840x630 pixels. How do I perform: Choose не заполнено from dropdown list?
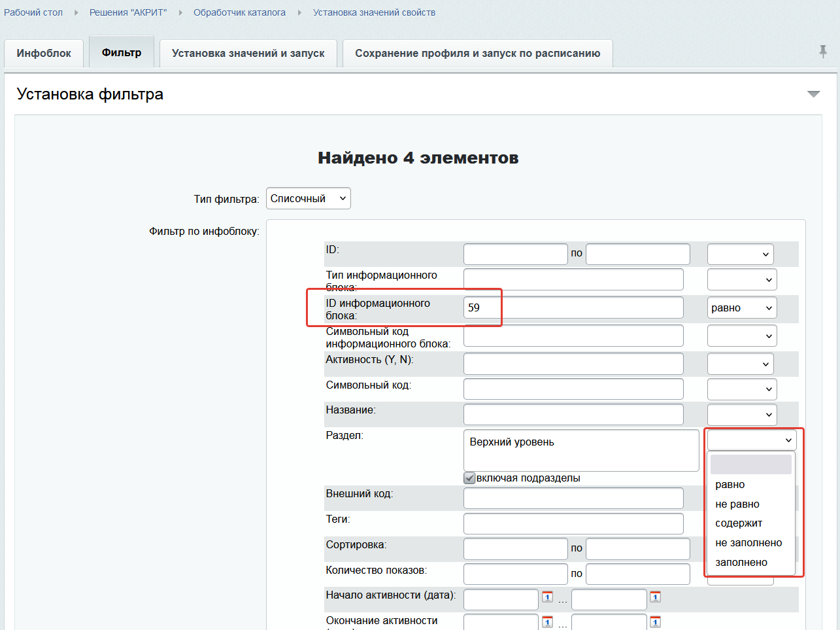coord(748,543)
